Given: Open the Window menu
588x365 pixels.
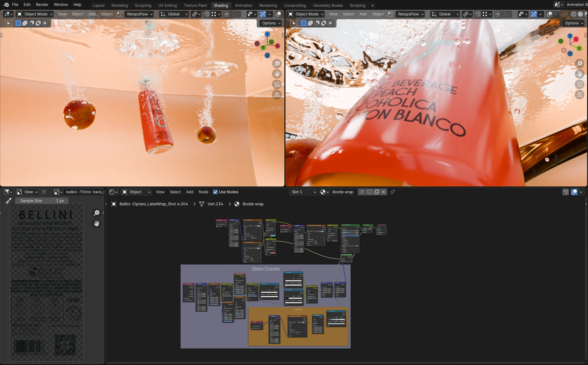Looking at the screenshot, I should 61,5.
